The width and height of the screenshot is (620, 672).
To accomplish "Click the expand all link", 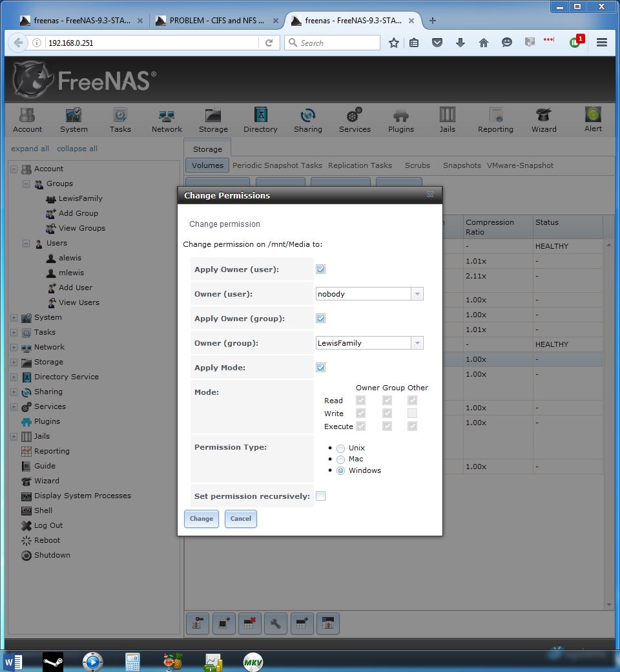I will coord(30,149).
